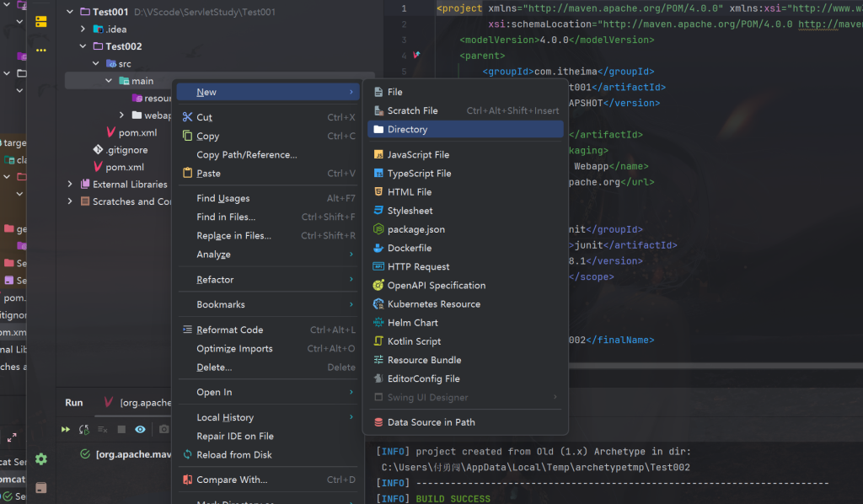Screen dimensions: 863x504
Task: Collapse the Test002 folder tree node
Action: tap(83, 46)
